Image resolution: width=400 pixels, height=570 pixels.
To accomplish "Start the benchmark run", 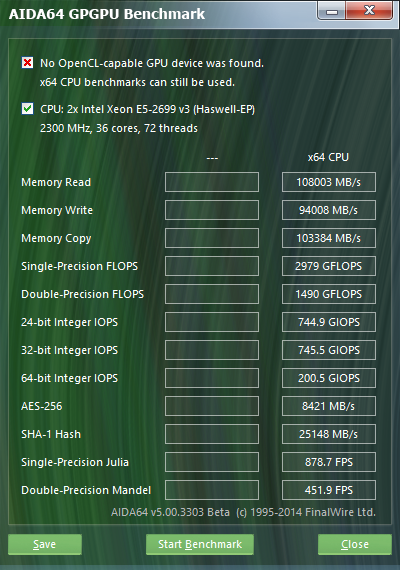I will point(200,544).
